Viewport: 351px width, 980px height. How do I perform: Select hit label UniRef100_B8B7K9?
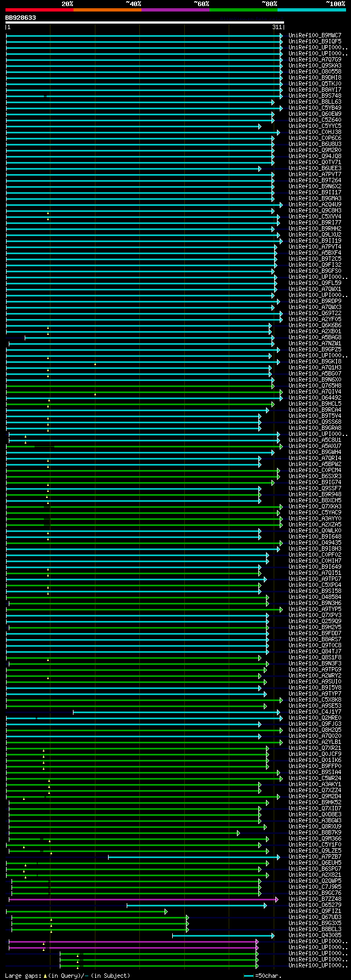315,833
